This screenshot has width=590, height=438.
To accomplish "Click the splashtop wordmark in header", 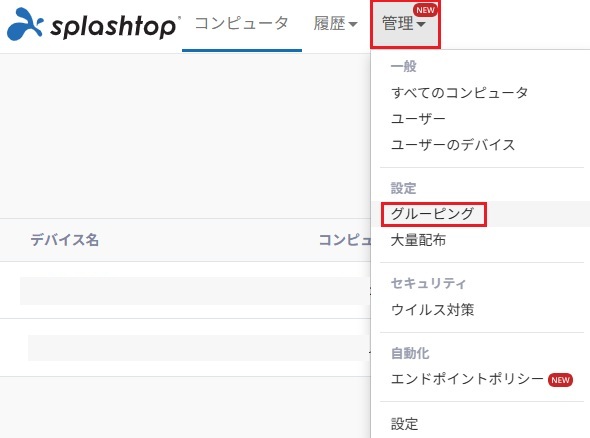I will (x=114, y=26).
